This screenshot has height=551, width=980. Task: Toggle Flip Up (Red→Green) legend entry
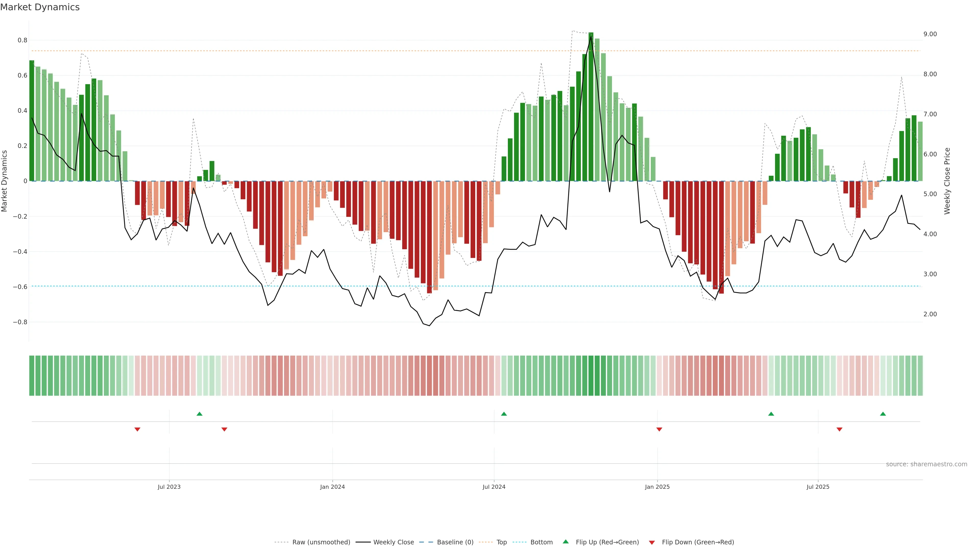point(607,542)
